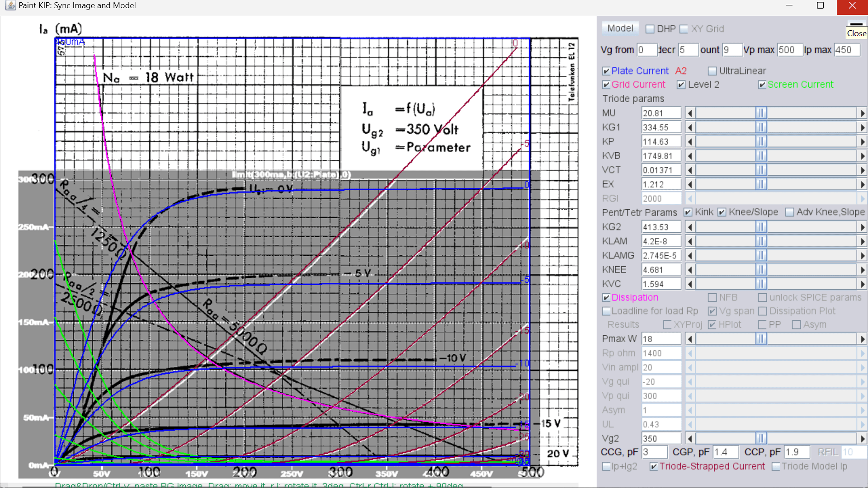The height and width of the screenshot is (488, 868).
Task: Toggle Triode-Strapped Current checkbox
Action: pyautogui.click(x=654, y=466)
